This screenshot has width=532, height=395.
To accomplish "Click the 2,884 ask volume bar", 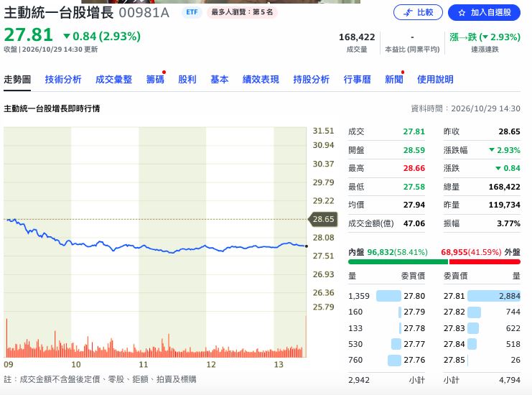I will [494, 296].
